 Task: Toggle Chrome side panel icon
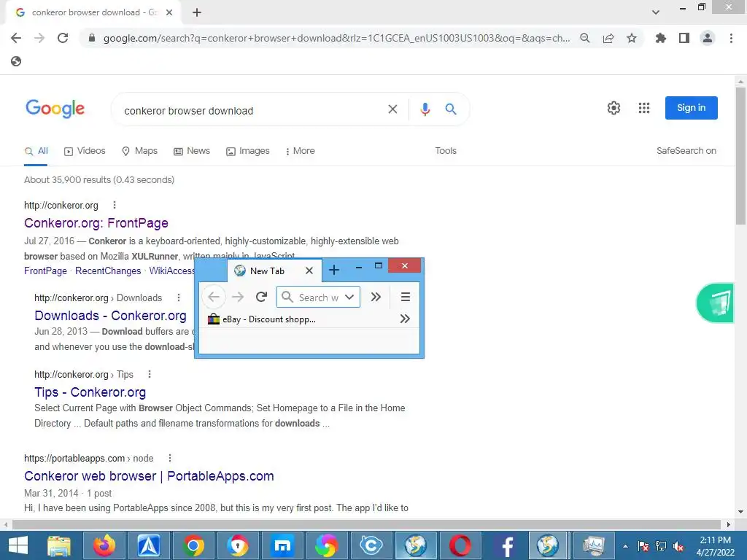[x=684, y=38]
